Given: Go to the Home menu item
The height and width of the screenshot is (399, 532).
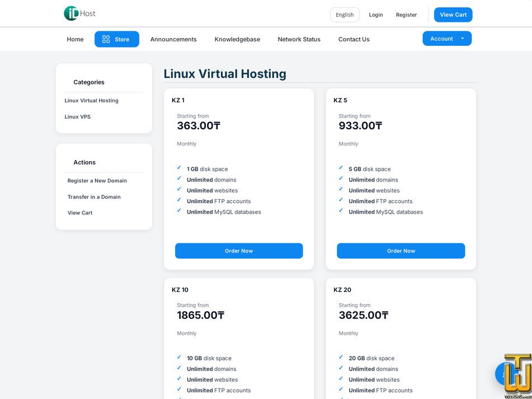Looking at the screenshot, I should pos(75,39).
